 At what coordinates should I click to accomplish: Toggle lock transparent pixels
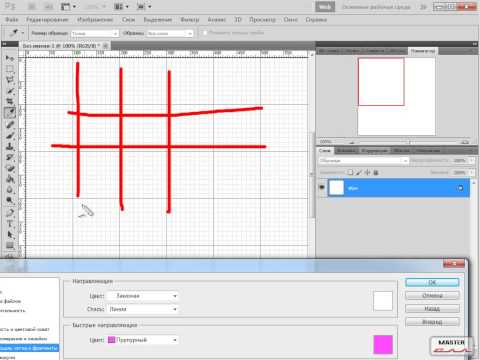point(350,172)
